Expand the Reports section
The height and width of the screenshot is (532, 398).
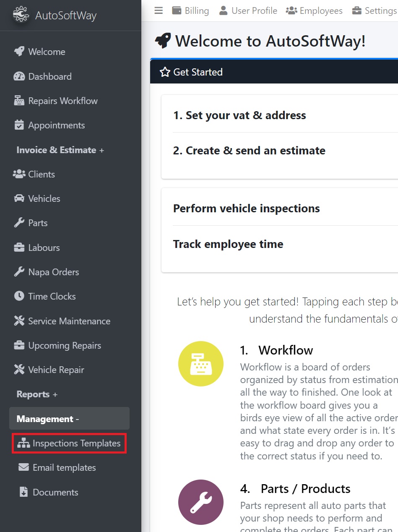36,394
